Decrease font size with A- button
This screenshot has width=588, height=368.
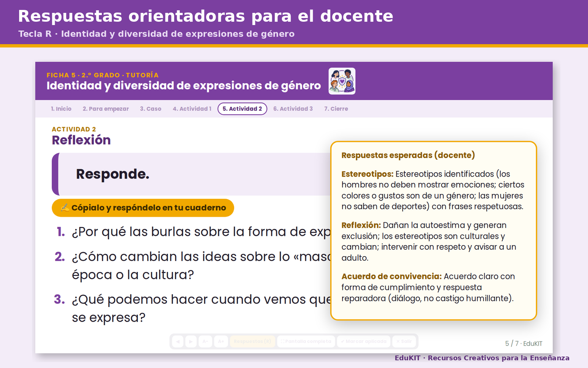(x=205, y=342)
